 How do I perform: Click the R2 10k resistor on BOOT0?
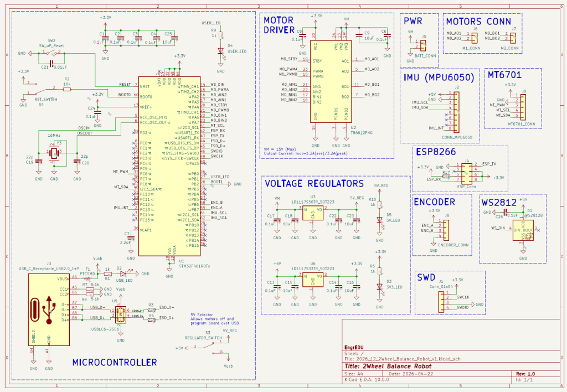pyautogui.click(x=67, y=89)
